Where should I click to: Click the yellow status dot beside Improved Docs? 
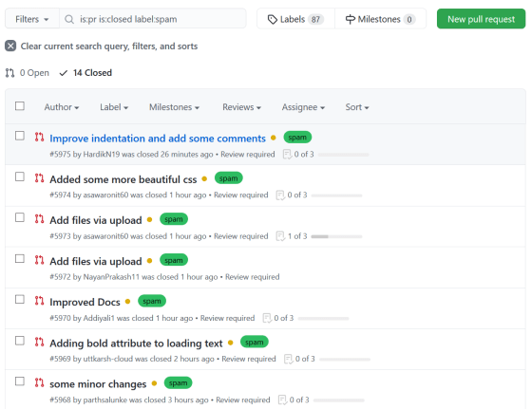(127, 301)
